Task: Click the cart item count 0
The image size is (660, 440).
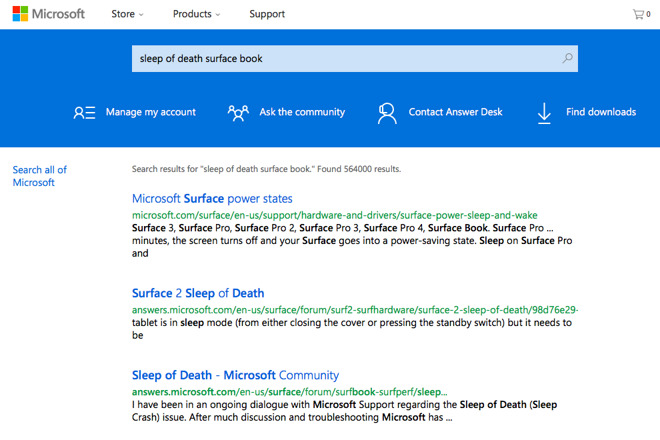Action: pyautogui.click(x=648, y=14)
